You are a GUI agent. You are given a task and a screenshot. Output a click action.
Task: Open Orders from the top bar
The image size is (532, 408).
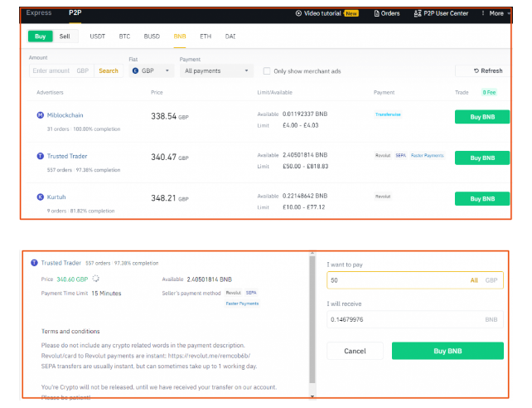[387, 13]
